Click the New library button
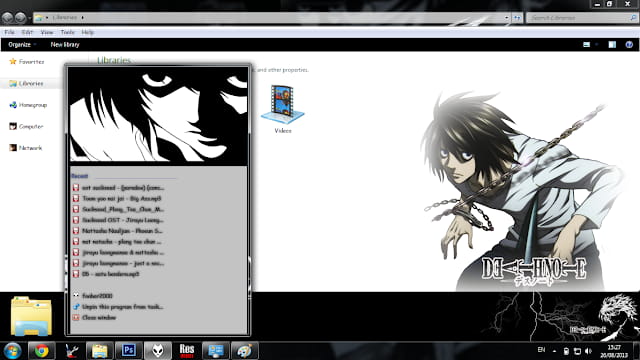This screenshot has height=360, width=640. pyautogui.click(x=65, y=44)
